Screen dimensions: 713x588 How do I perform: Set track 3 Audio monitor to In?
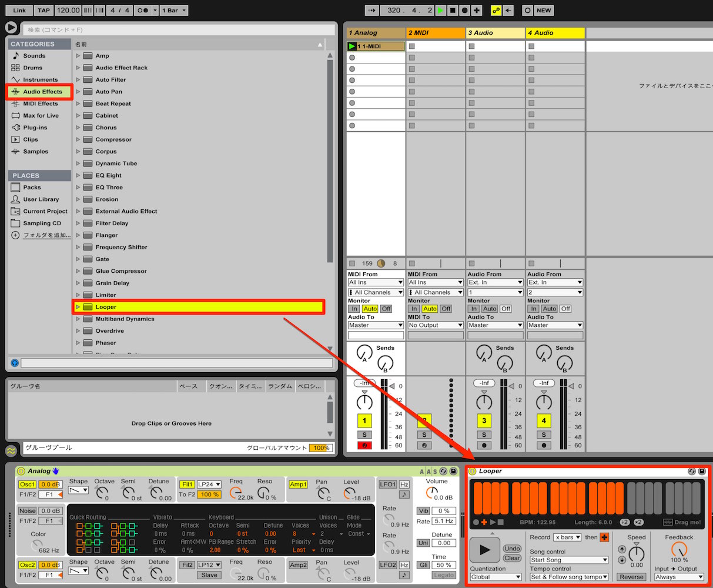click(x=474, y=309)
